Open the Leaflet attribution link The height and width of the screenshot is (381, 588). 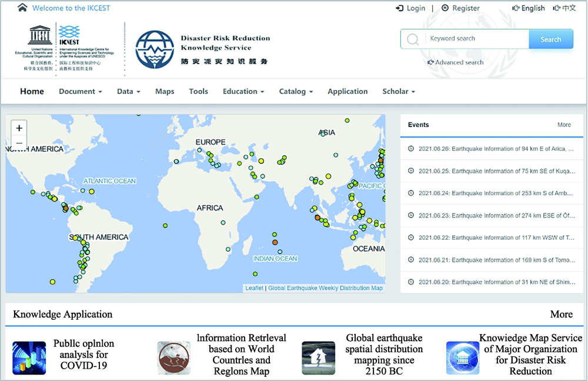click(254, 288)
